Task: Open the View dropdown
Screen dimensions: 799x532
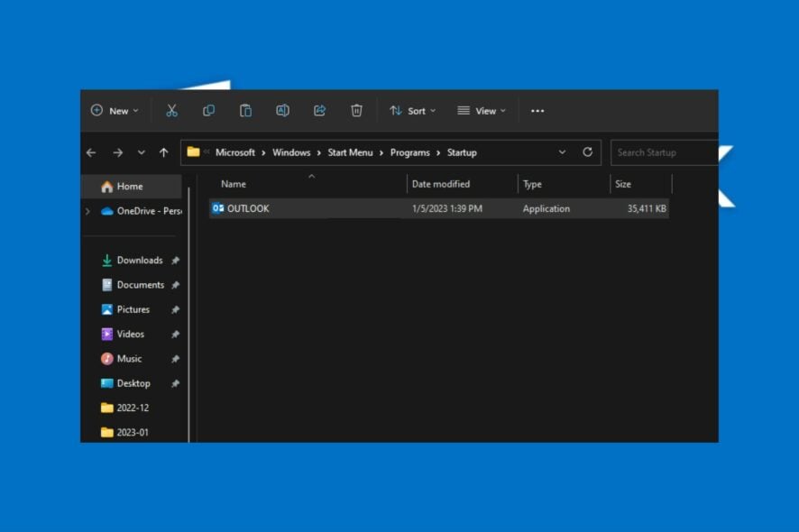Action: (481, 110)
